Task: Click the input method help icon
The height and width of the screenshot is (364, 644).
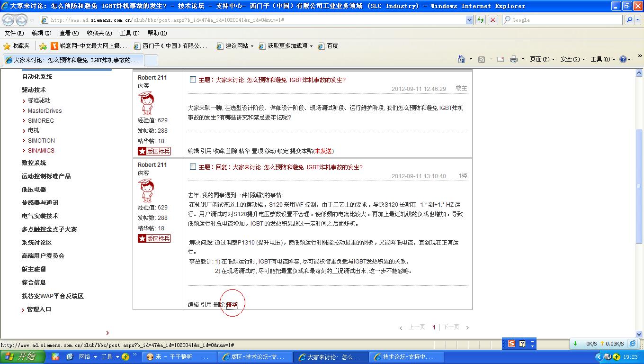Action: click(x=522, y=344)
